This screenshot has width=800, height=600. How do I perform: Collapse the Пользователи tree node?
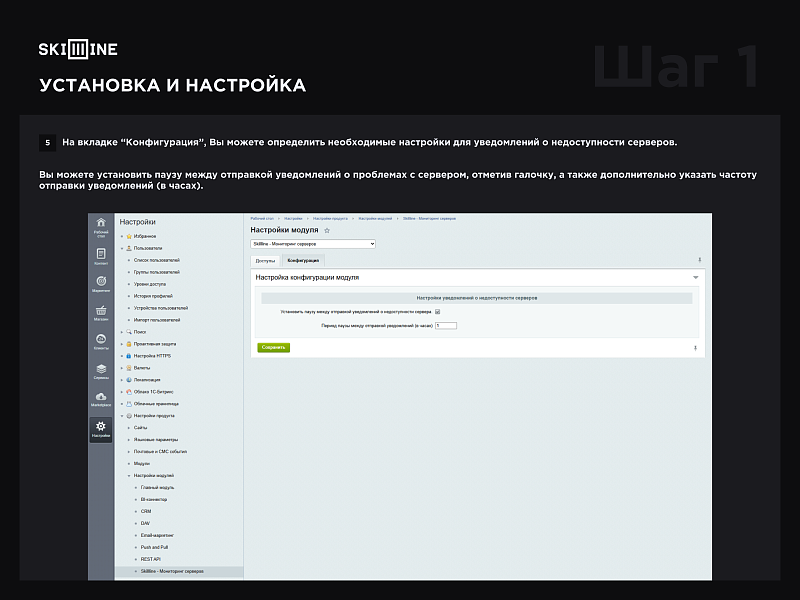pos(122,247)
